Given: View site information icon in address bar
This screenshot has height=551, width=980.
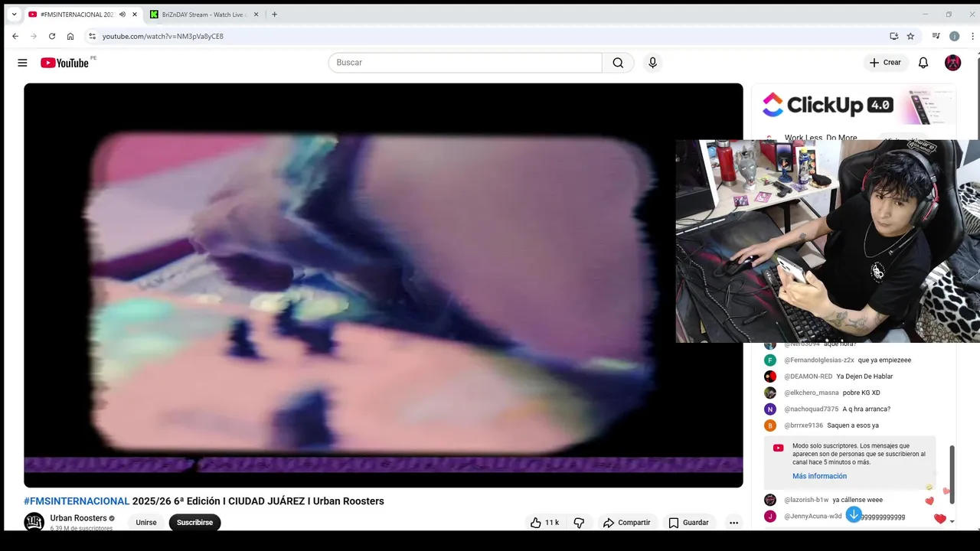Looking at the screenshot, I should (92, 36).
